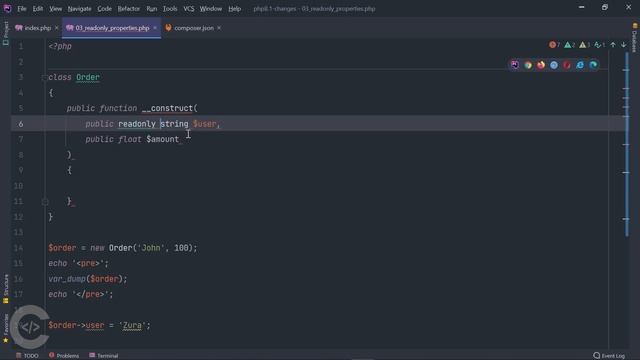
Task: Open the File menu
Action: 22,9
